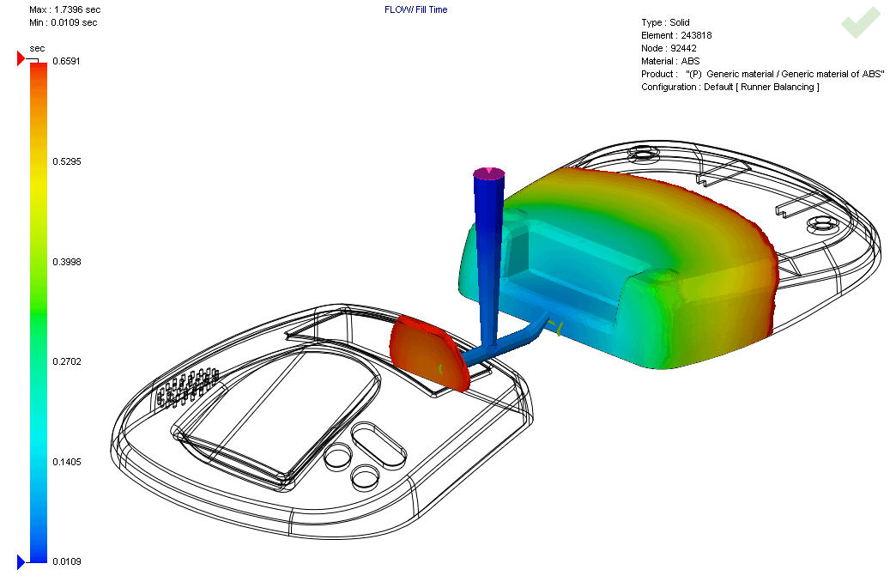Click the 0.3998 legend value label
Viewport: 890px width, 588px height.
click(68, 262)
